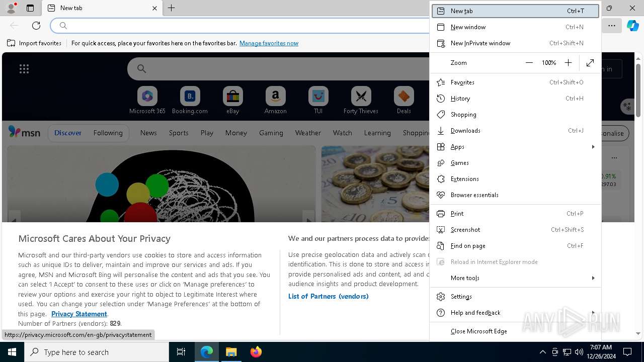Open the Gaming category on MSN
This screenshot has height=362, width=644.
[271, 133]
